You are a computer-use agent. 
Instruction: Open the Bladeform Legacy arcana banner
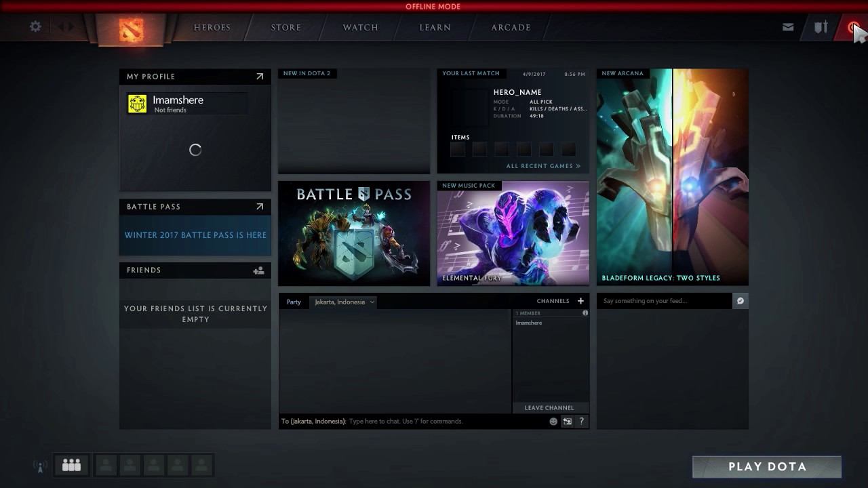pyautogui.click(x=673, y=177)
